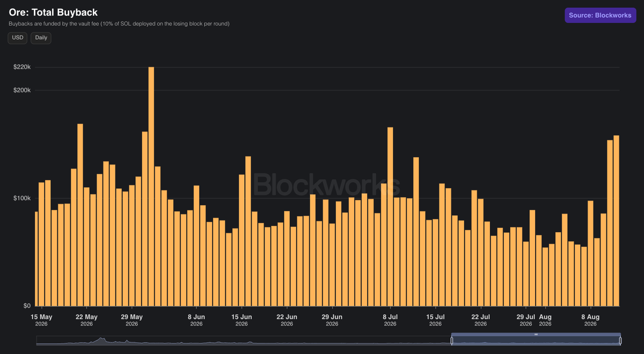Click the 15 Jun x-axis label

click(x=241, y=320)
